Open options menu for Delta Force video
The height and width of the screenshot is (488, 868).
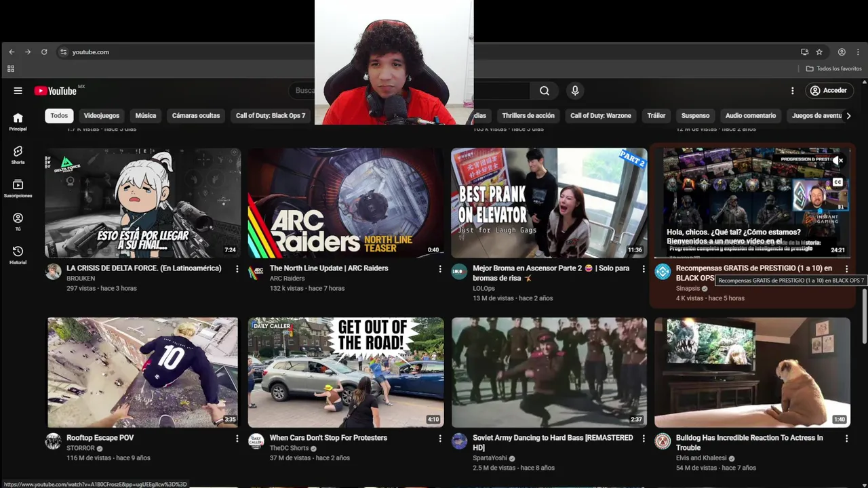click(x=237, y=269)
